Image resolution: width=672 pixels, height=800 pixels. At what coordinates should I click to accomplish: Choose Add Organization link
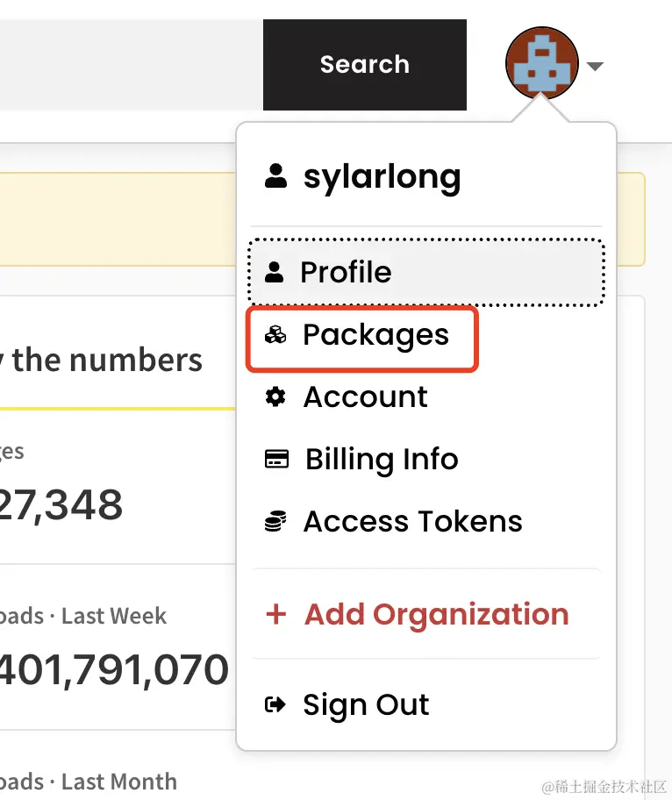tap(437, 614)
